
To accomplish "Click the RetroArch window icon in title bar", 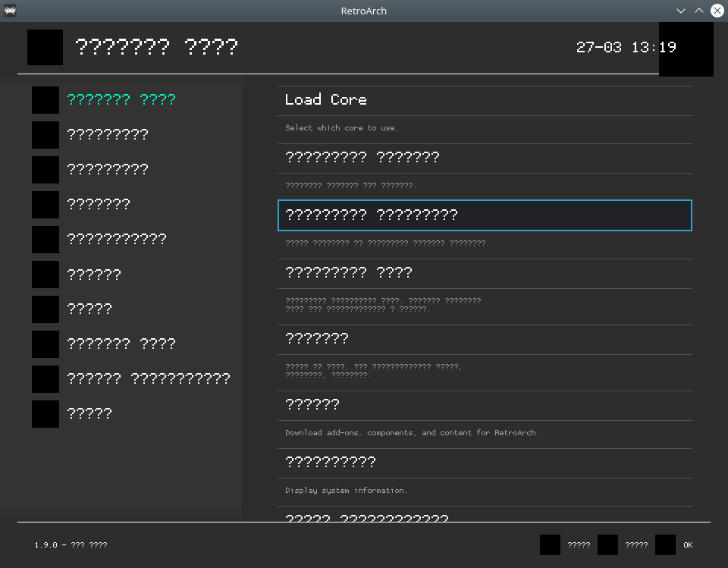I will [x=10, y=10].
